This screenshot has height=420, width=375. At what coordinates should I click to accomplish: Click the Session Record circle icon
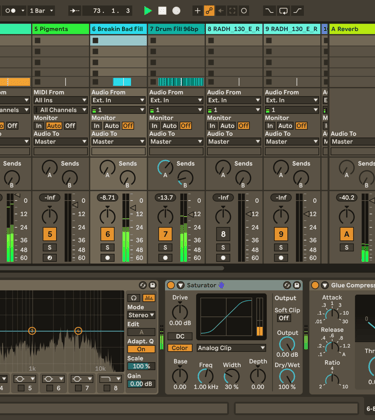tap(244, 11)
